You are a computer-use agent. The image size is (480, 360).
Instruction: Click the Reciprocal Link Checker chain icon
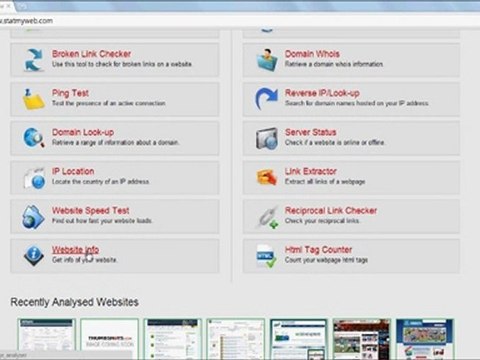click(x=268, y=217)
